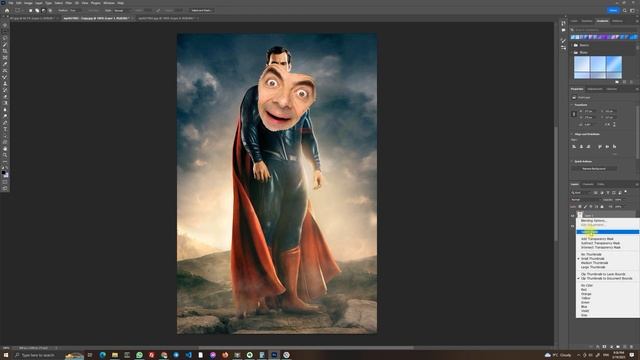
Task: Select the Lasso tool in the left toolbar
Action: [x=5, y=38]
